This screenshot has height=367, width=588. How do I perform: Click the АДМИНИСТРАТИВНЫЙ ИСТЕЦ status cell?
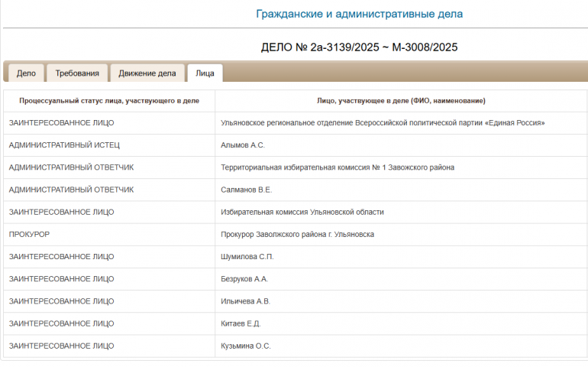click(x=64, y=145)
